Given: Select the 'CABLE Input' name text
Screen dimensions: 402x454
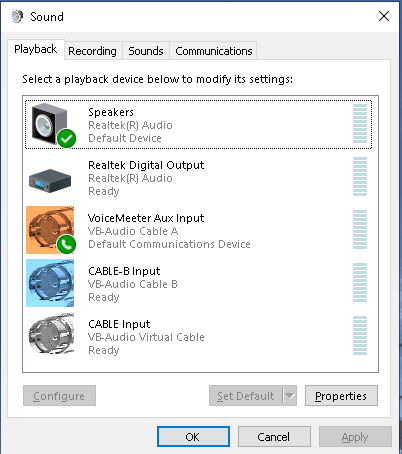Looking at the screenshot, I should coord(119,324).
